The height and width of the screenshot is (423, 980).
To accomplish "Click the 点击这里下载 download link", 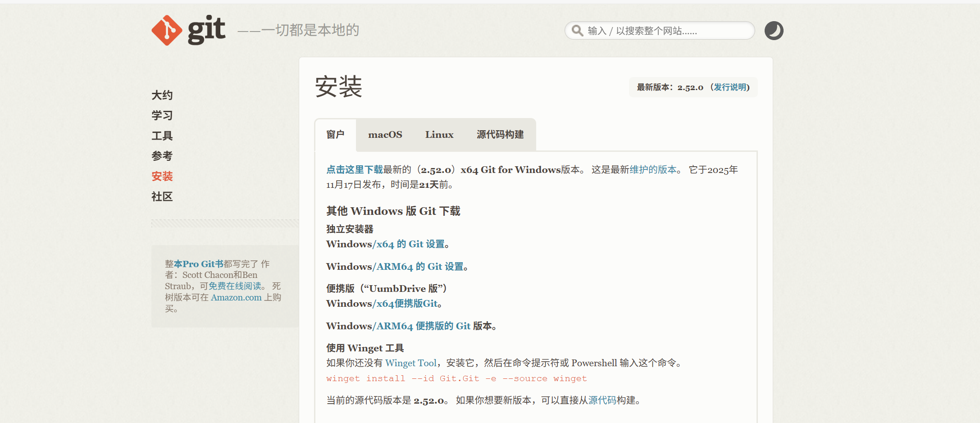I will tap(355, 170).
